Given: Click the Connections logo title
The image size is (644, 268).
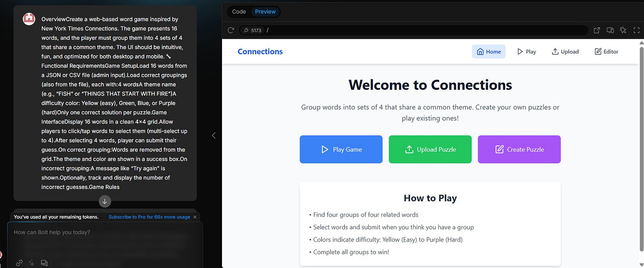Looking at the screenshot, I should coord(260,52).
